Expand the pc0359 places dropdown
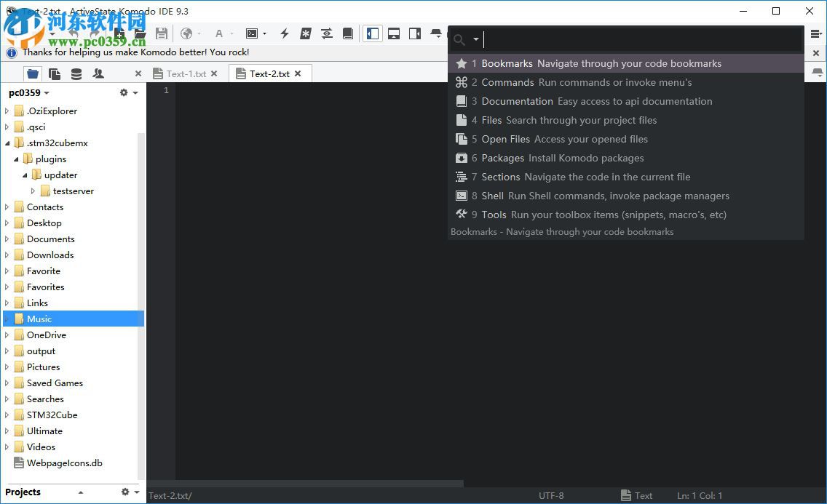This screenshot has width=827, height=504. point(45,92)
